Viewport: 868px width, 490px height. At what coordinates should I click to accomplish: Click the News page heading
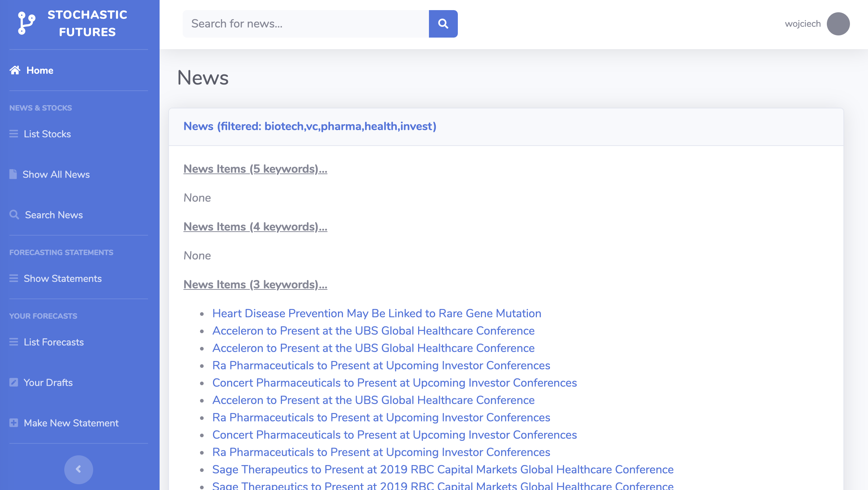pos(203,77)
